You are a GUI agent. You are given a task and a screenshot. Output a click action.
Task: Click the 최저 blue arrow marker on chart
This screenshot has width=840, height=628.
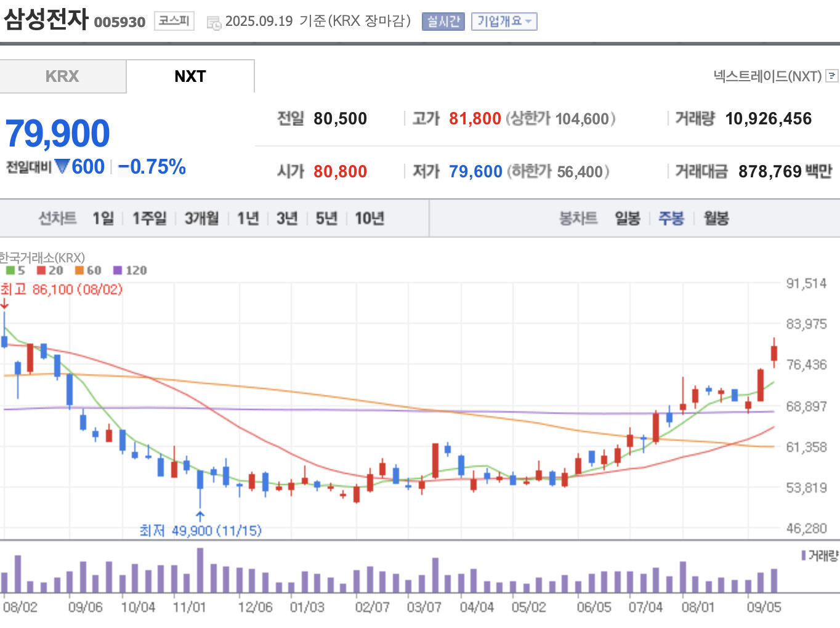200,515
